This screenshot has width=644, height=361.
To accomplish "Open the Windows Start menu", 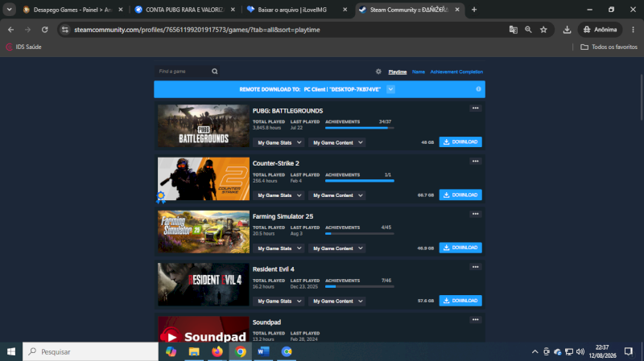I will point(11,351).
